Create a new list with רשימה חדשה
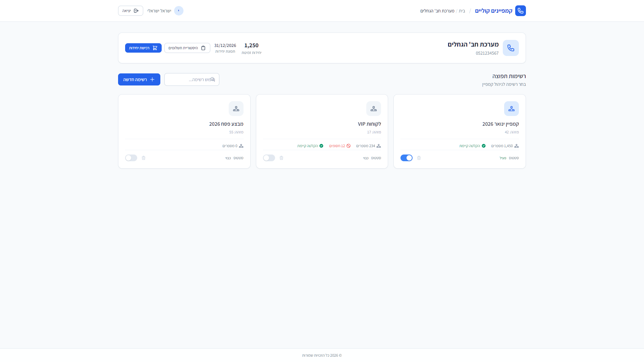This screenshot has width=644, height=362. 139,79
